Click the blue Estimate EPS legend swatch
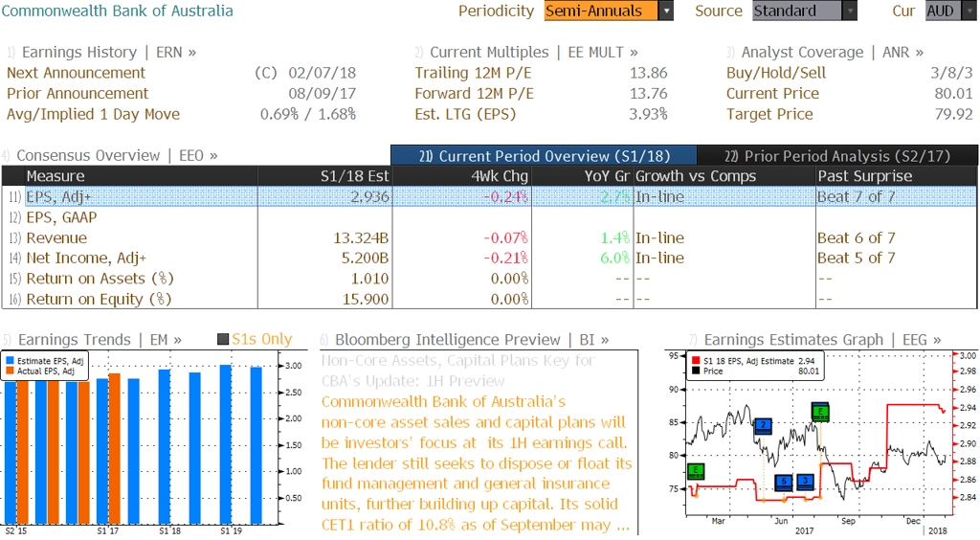 pos(10,361)
